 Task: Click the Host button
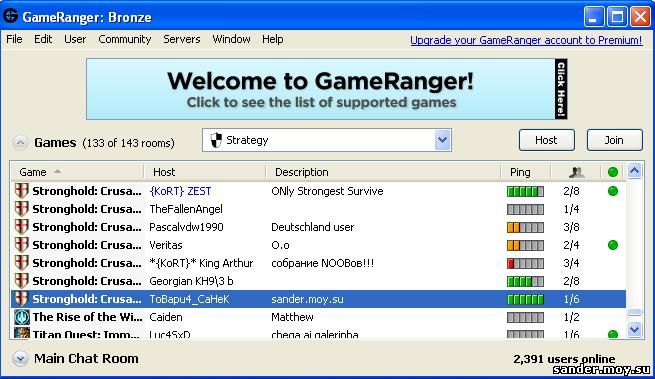pyautogui.click(x=546, y=140)
